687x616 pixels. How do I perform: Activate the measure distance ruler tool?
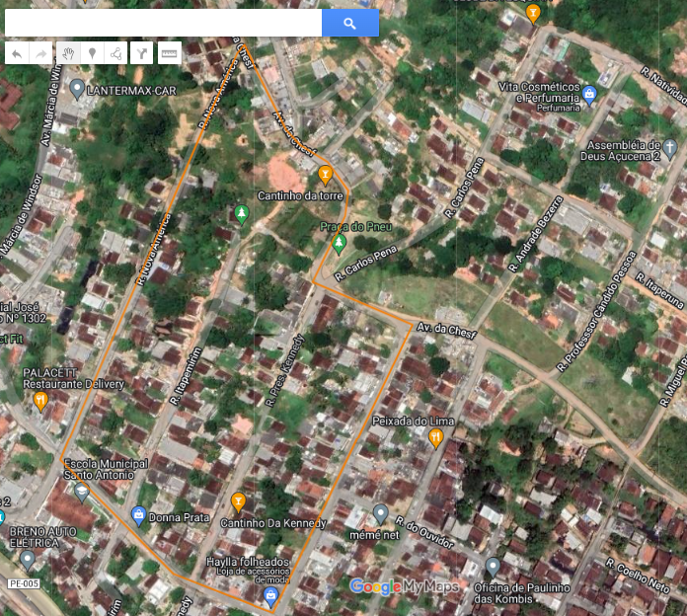(x=170, y=53)
